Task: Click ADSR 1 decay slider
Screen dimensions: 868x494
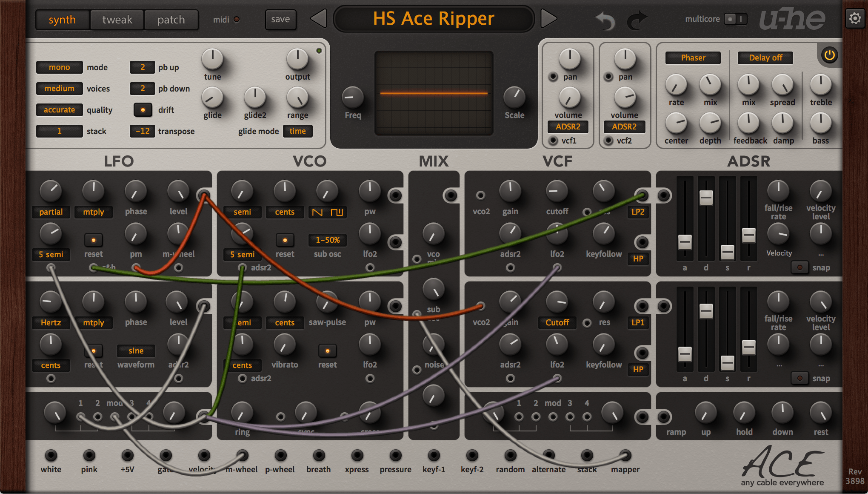Action: (x=706, y=198)
